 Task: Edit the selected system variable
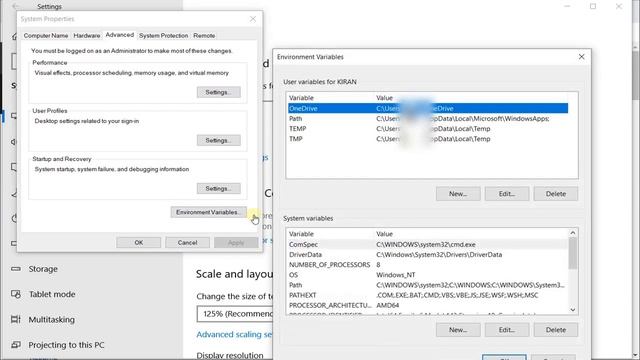[507, 330]
